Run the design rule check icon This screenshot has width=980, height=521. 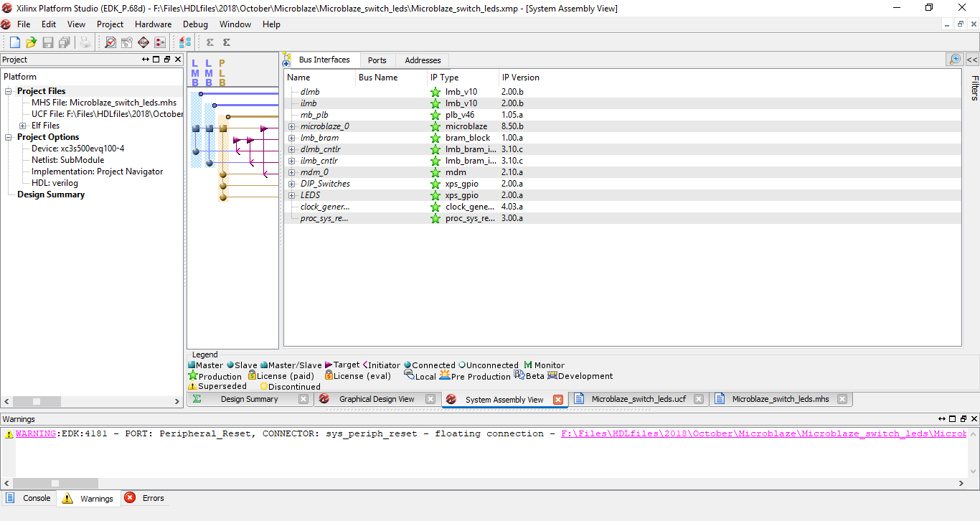[110, 42]
